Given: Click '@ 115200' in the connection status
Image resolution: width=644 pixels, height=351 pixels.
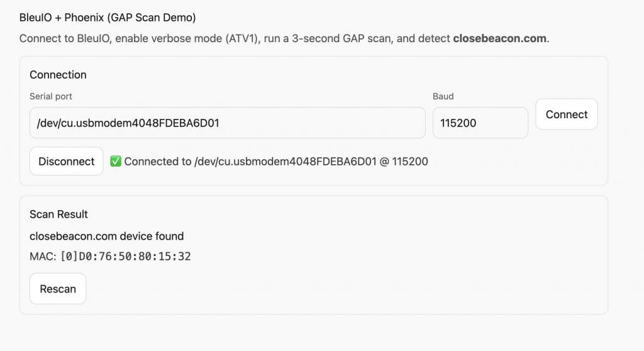Looking at the screenshot, I should [404, 162].
